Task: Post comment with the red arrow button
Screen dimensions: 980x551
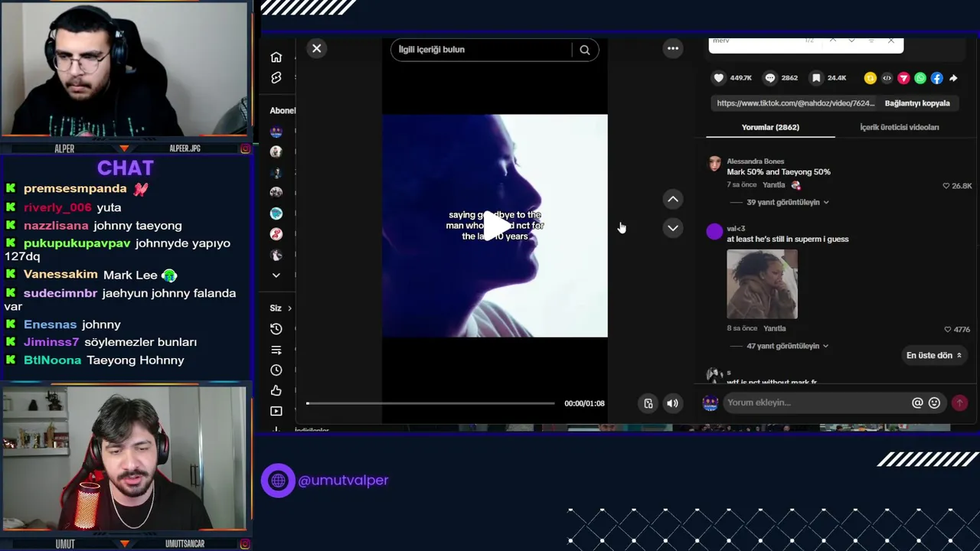Action: [x=959, y=403]
